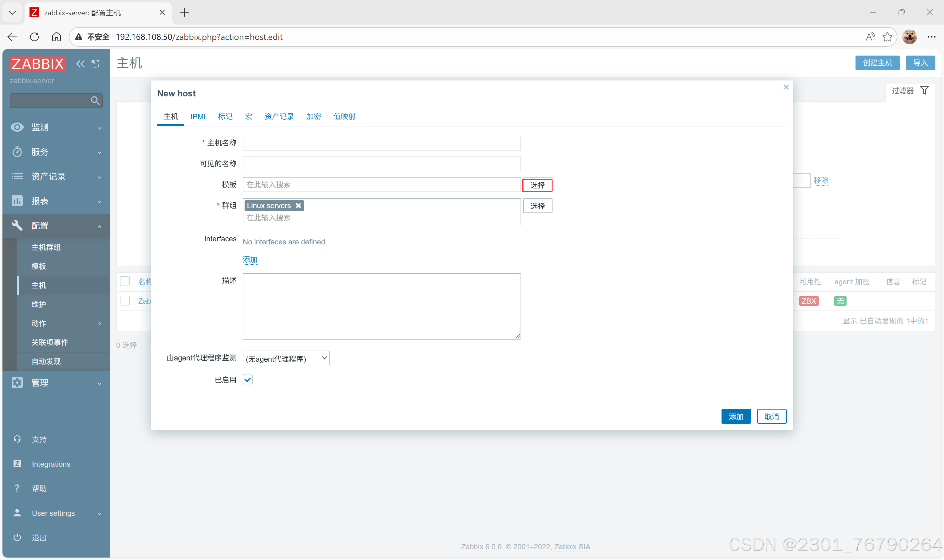Click the filter funnel icon
The width and height of the screenshot is (944, 560).
click(924, 91)
